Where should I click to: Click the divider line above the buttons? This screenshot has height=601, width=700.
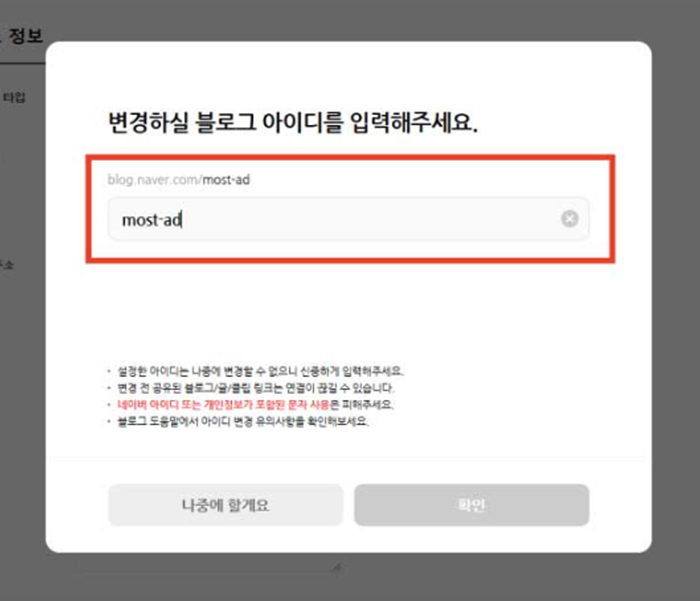click(348, 457)
